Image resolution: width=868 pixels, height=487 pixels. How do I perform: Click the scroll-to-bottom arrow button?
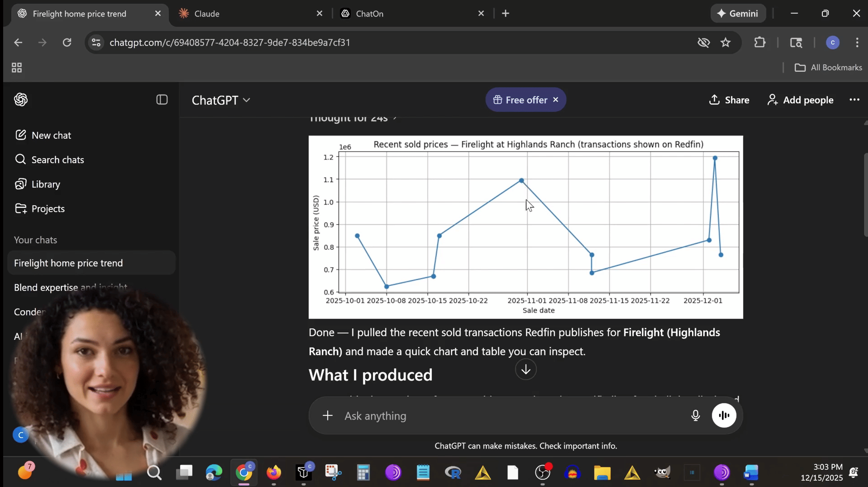(526, 369)
